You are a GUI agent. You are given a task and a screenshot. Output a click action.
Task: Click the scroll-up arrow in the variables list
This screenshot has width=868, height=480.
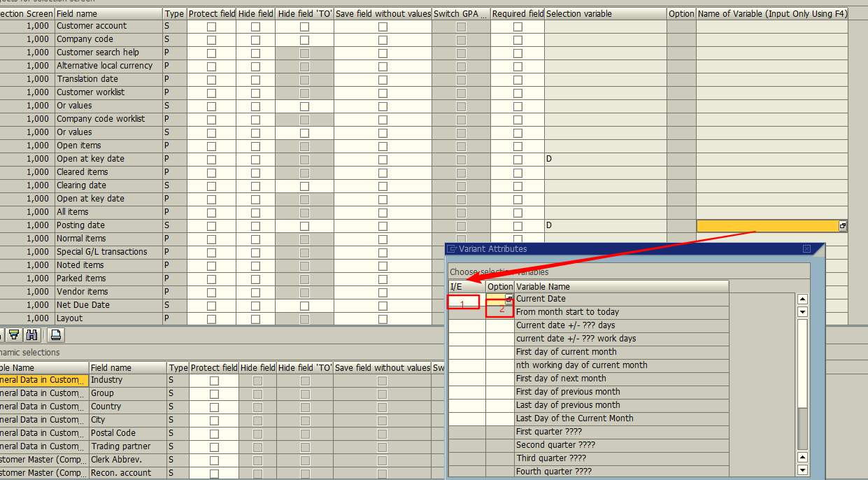802,298
